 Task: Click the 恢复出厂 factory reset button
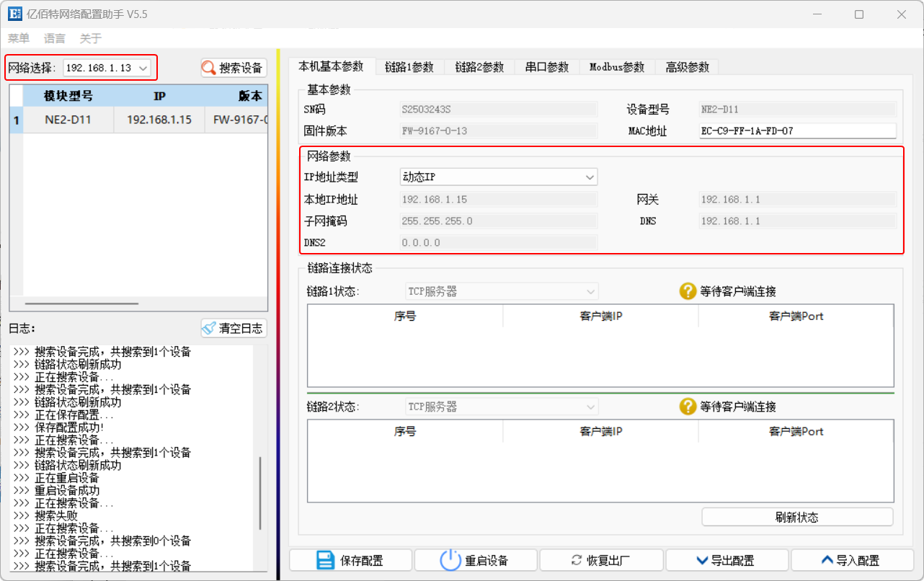(x=601, y=560)
